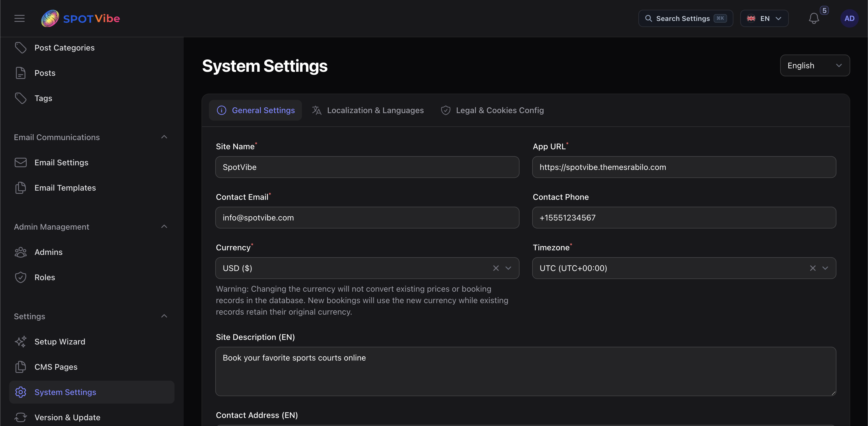Clear the UTC timezone selection
Screen dimensions: 868x426
click(x=813, y=268)
